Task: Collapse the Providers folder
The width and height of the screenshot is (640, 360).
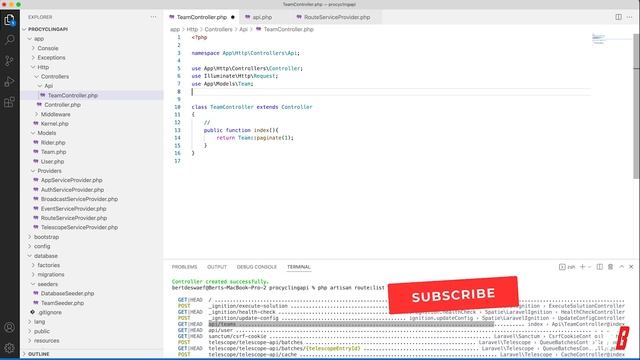Action: point(49,171)
